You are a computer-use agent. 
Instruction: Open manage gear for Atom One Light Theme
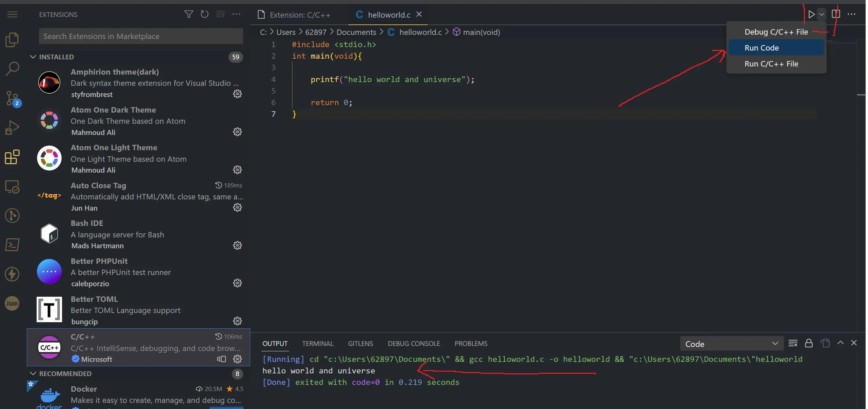(x=237, y=170)
